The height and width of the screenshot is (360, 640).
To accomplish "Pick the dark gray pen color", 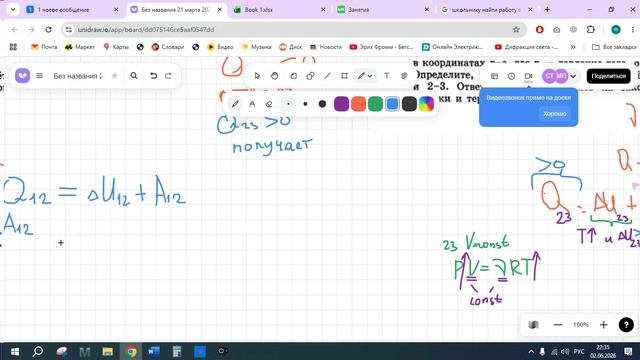I will click(x=409, y=104).
